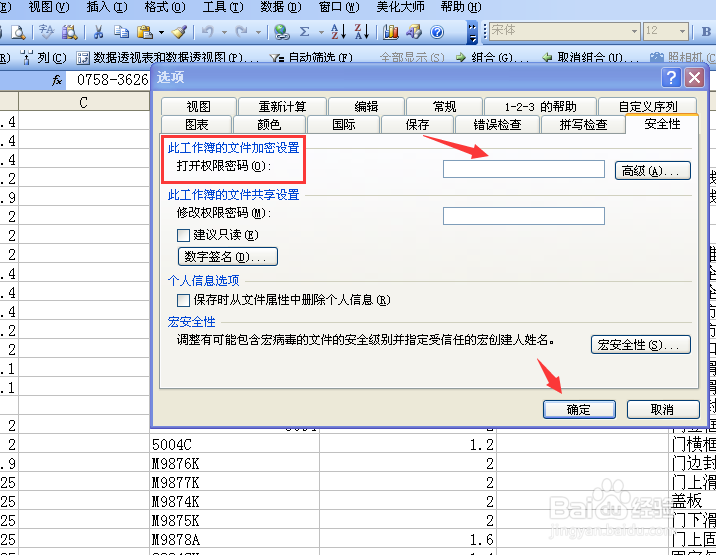Switch to the 错误检查 tab

pyautogui.click(x=497, y=124)
